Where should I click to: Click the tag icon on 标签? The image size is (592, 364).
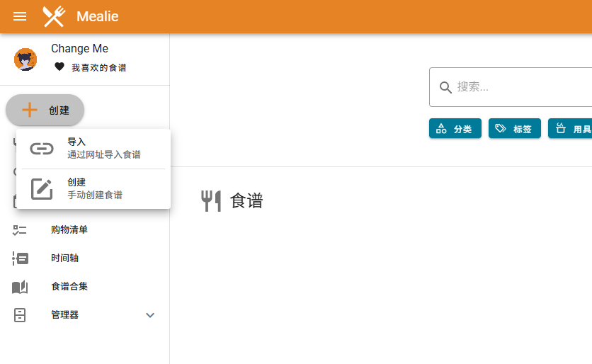click(501, 128)
